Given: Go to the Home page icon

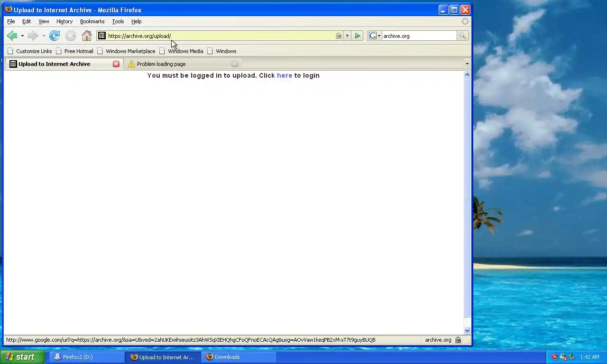Looking at the screenshot, I should pos(86,36).
